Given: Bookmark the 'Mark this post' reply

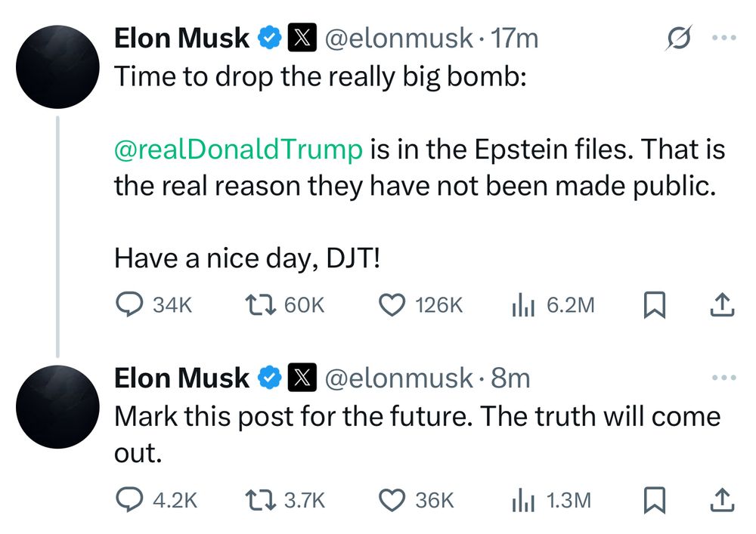Looking at the screenshot, I should pos(654,500).
